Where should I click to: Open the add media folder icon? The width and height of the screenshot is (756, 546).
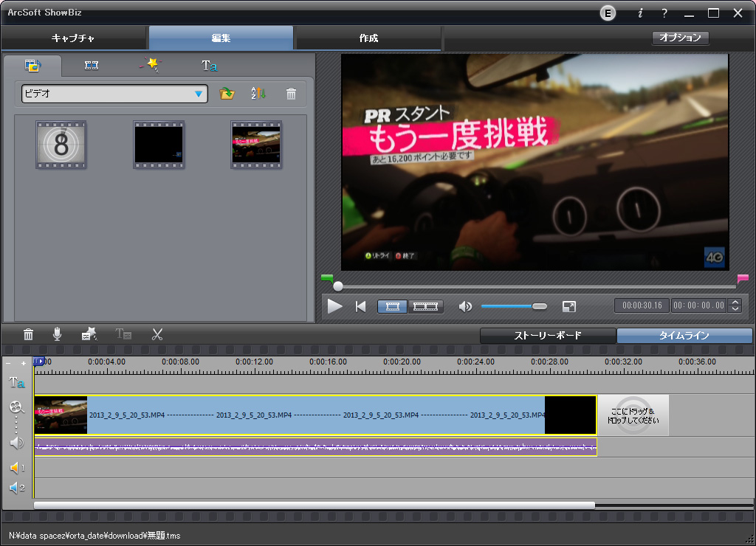(x=227, y=94)
